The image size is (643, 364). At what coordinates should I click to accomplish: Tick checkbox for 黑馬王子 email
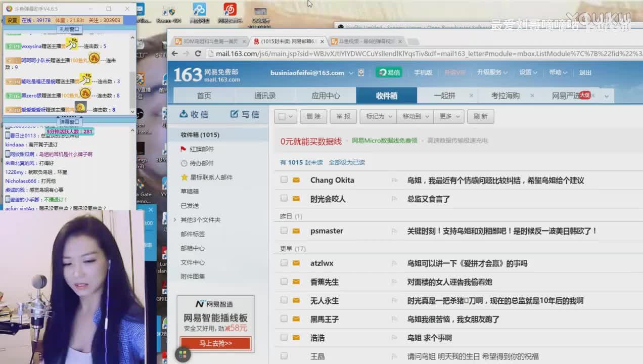284,319
